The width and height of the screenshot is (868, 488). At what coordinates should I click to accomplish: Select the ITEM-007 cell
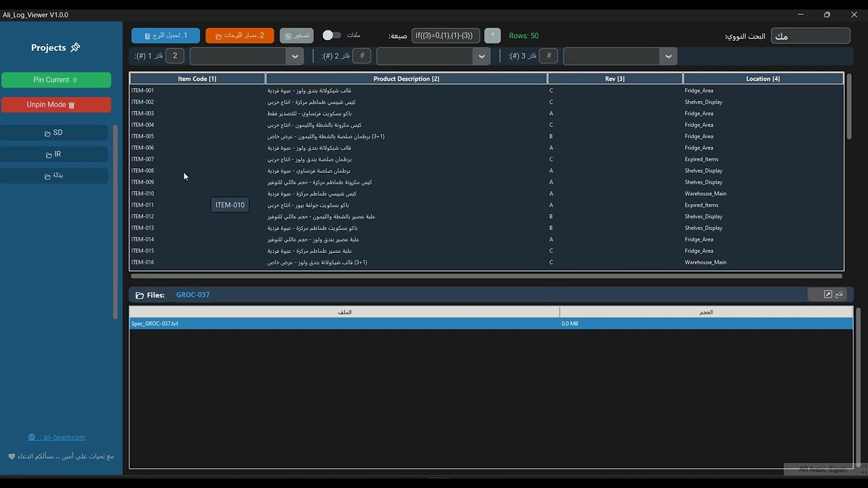click(x=197, y=159)
